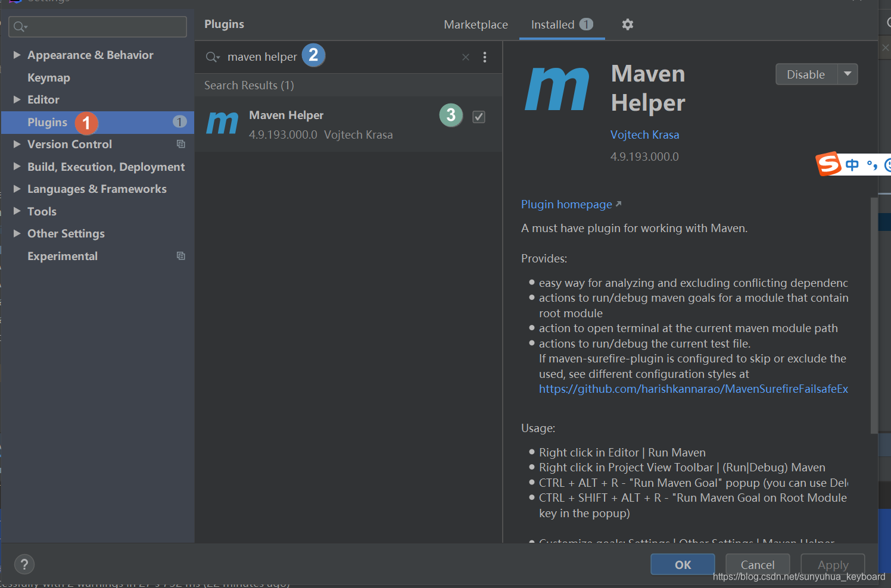Click the Apply button
The width and height of the screenshot is (891, 588).
[x=833, y=564]
